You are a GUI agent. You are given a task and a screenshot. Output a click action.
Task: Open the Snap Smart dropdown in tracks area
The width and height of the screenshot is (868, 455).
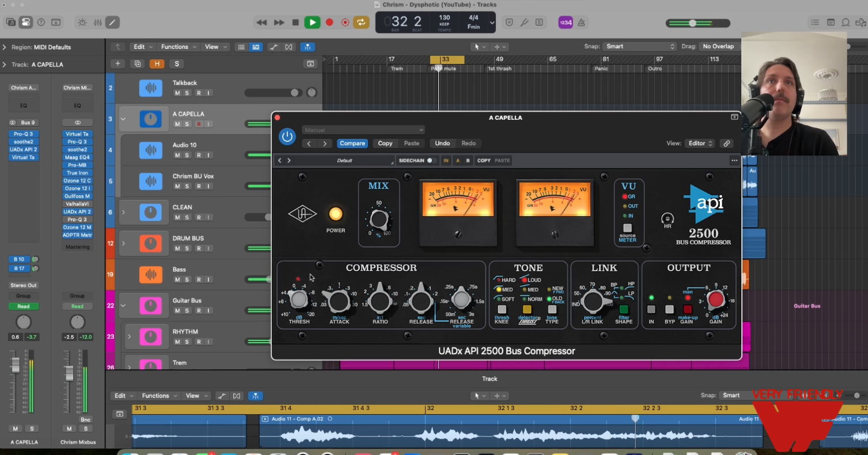[x=639, y=46]
